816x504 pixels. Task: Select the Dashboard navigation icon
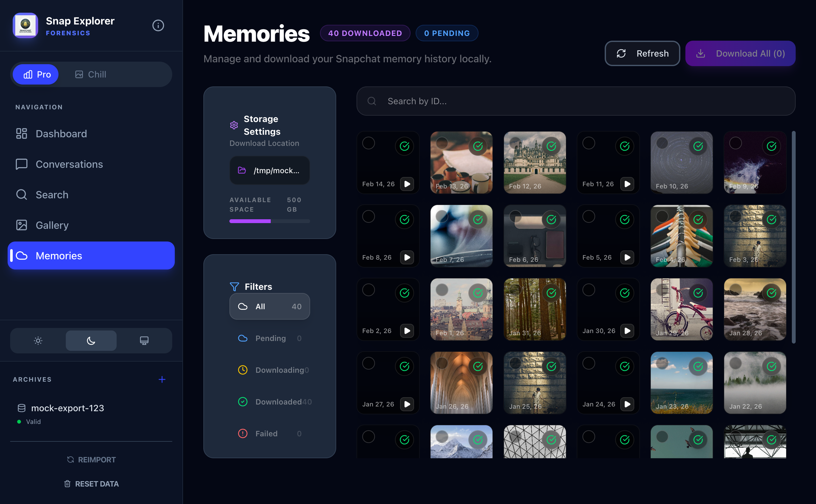(21, 133)
